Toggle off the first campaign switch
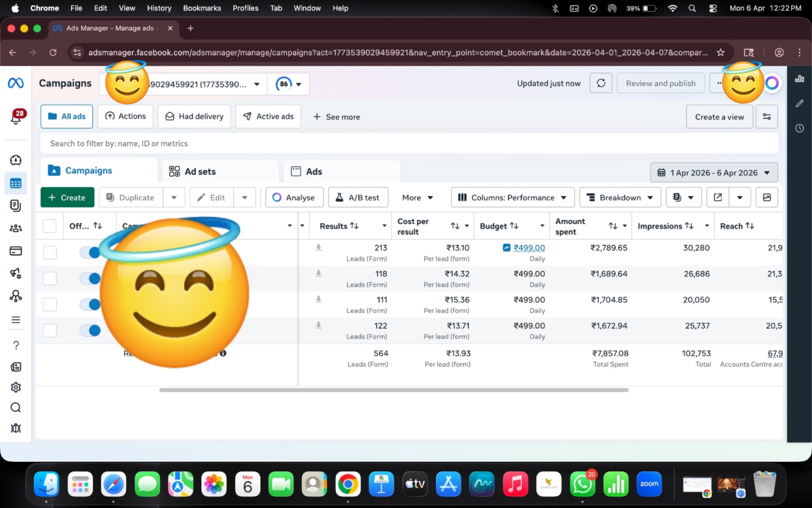Screen dimensions: 812x508 pos(90,252)
